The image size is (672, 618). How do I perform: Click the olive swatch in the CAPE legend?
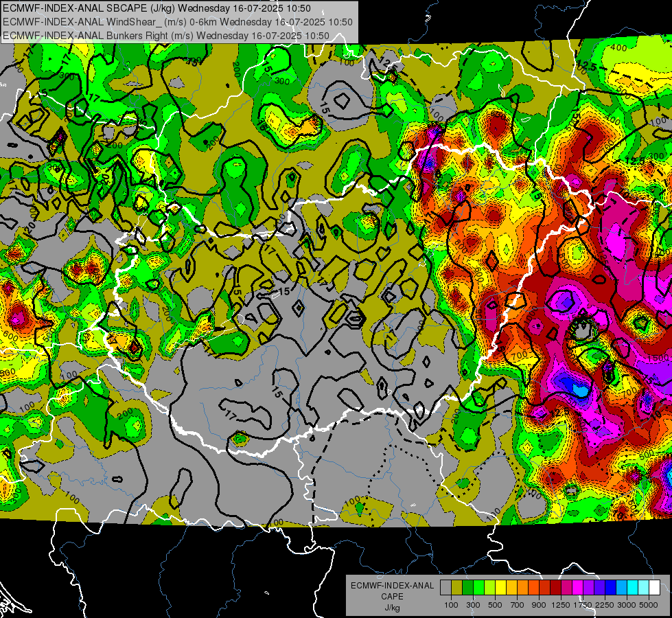point(457,588)
